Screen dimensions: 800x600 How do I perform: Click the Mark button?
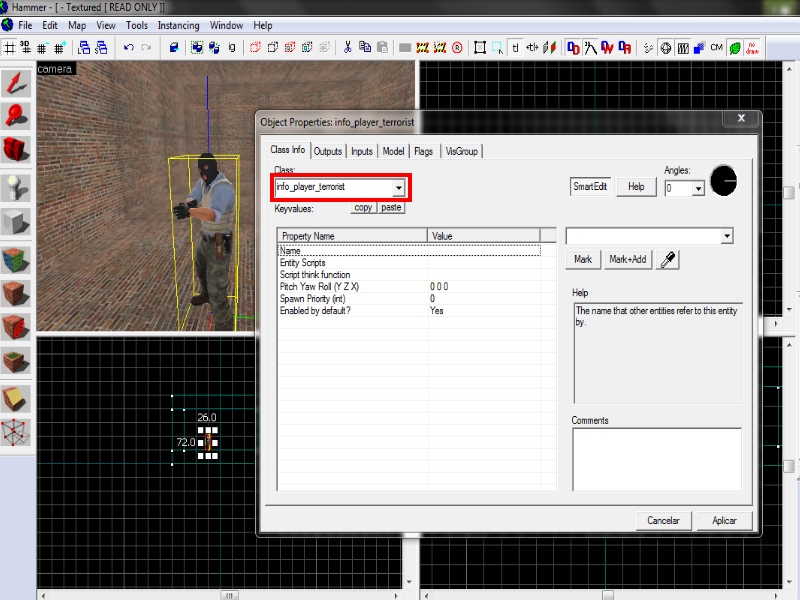click(583, 260)
